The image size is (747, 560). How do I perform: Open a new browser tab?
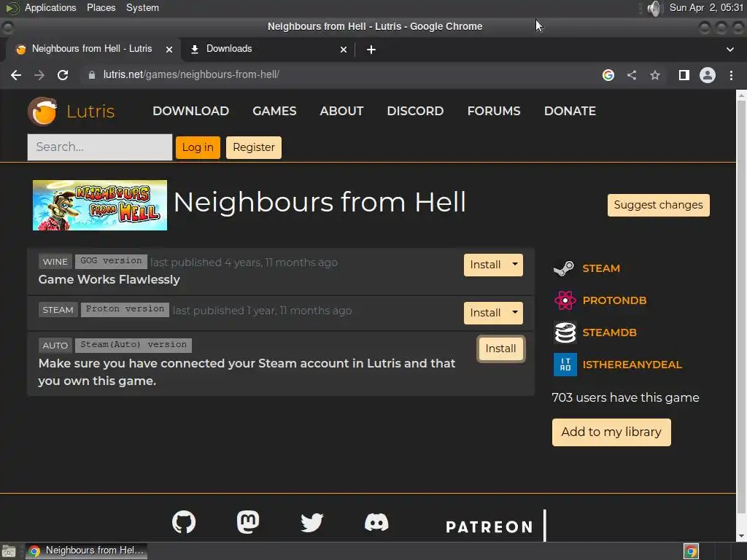pyautogui.click(x=371, y=50)
